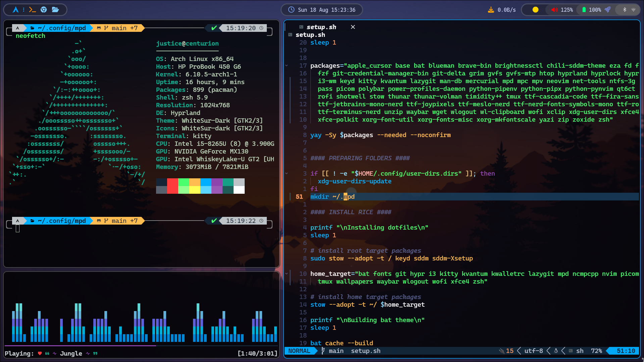This screenshot has width=644, height=362.
Task: Click the yay -Sy $packages line
Action: tap(380, 135)
